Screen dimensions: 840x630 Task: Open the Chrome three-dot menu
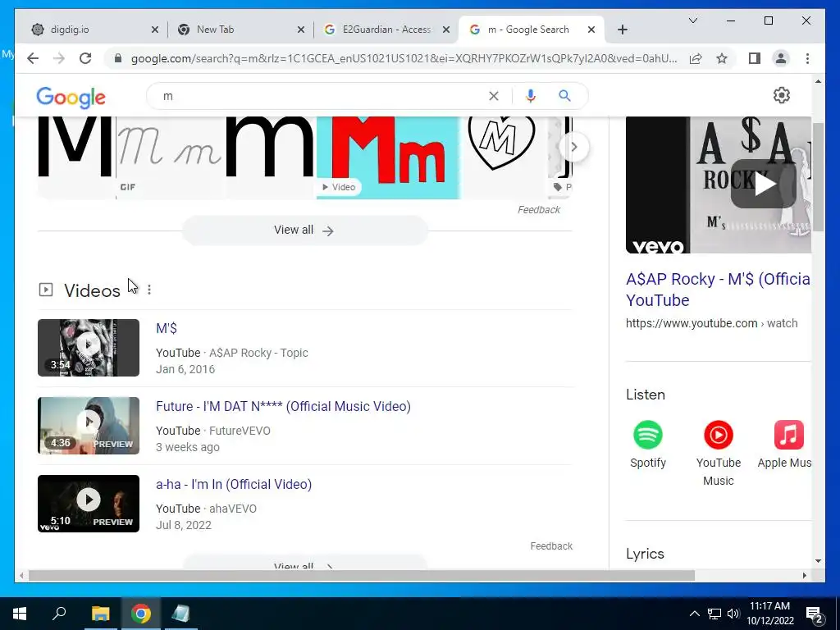(x=807, y=58)
